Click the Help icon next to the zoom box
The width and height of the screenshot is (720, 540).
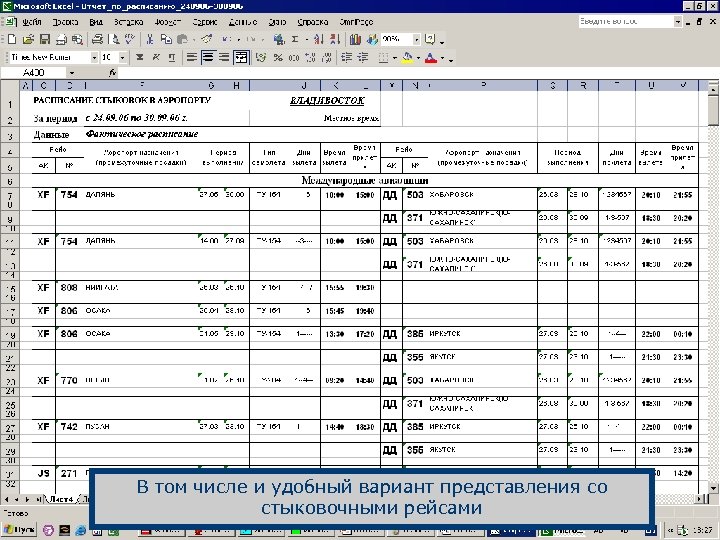[x=430, y=39]
